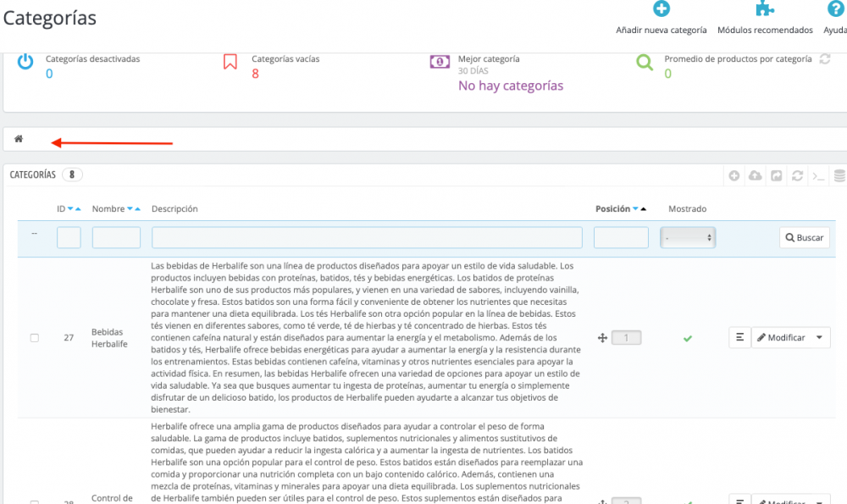Open Ayuda help icon
847x504 pixels.
[838, 9]
